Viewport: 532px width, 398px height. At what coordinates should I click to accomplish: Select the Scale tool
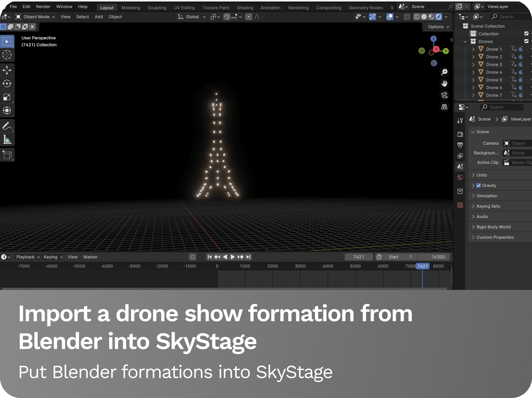[x=7, y=97]
